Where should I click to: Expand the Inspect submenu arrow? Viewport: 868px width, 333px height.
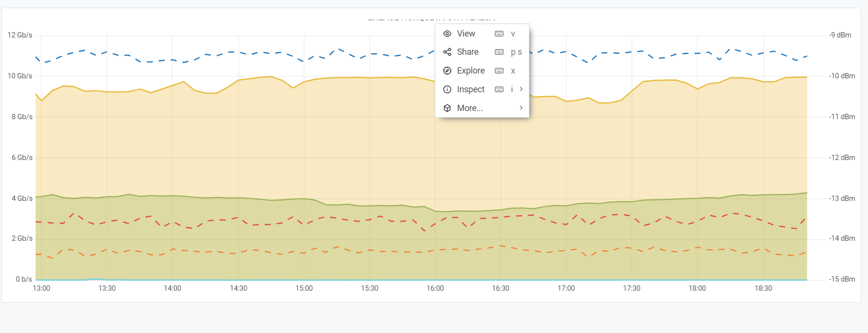[521, 89]
